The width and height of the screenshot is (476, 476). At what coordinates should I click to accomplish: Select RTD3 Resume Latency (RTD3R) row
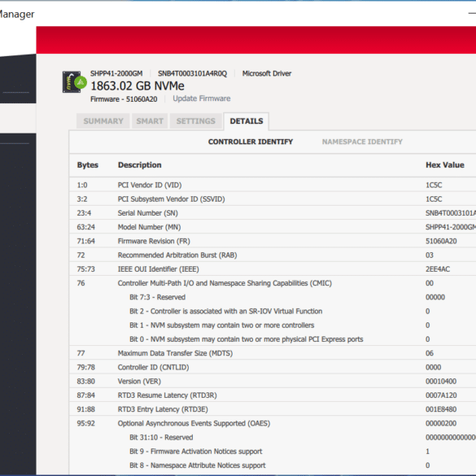coord(273,395)
